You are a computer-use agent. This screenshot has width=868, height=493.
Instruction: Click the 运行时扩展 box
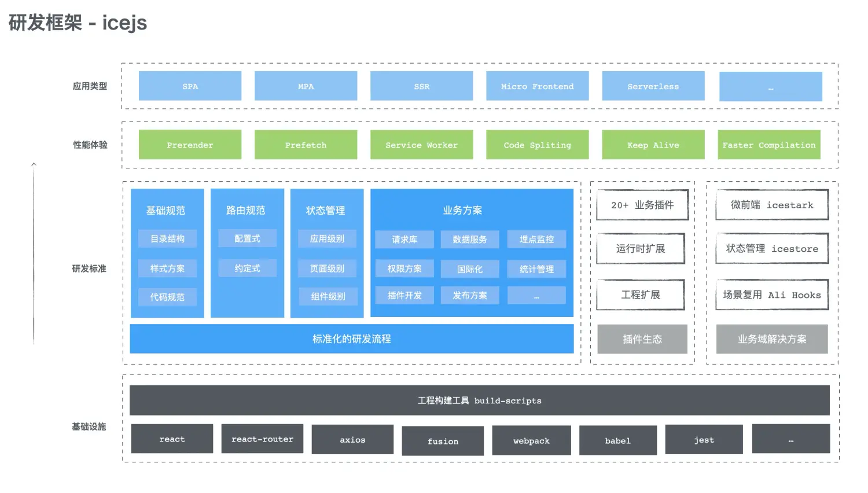(x=641, y=249)
